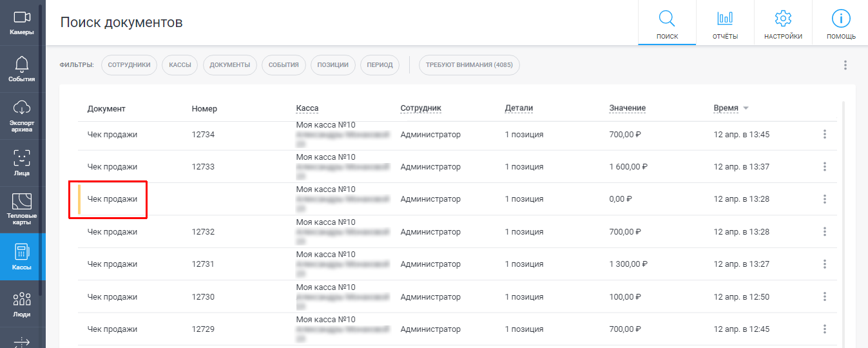Click Документ column header
The image size is (868, 348).
(x=106, y=108)
